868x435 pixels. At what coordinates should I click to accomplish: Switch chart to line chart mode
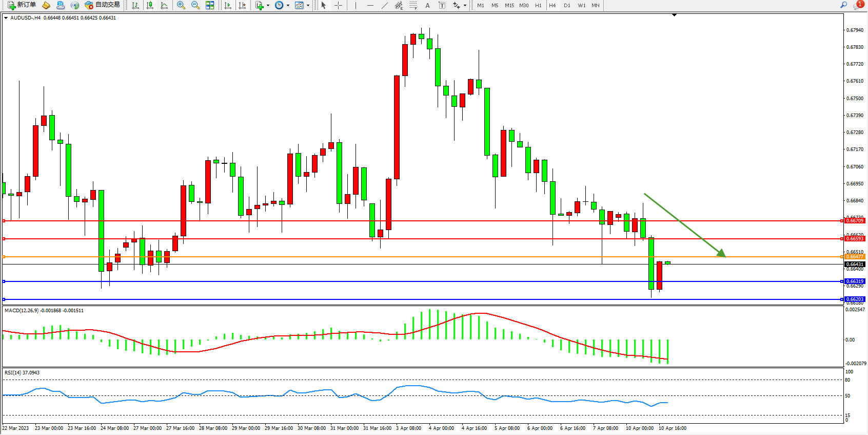point(164,5)
